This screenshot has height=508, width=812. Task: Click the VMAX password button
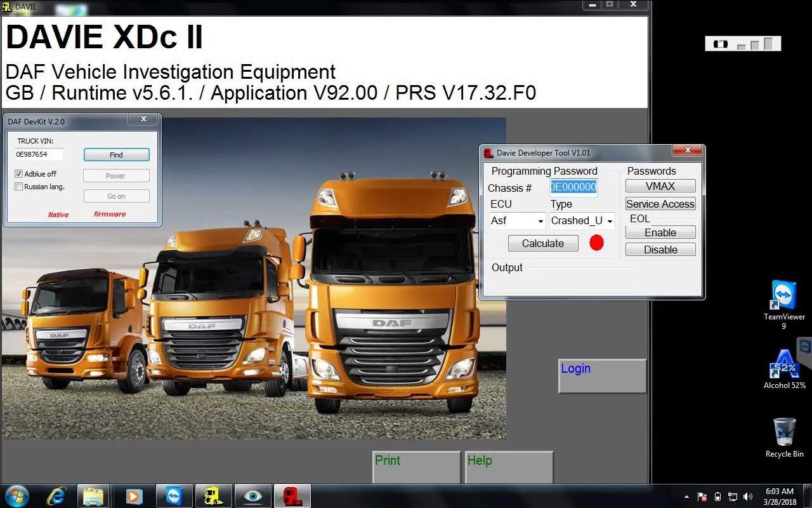coord(660,186)
